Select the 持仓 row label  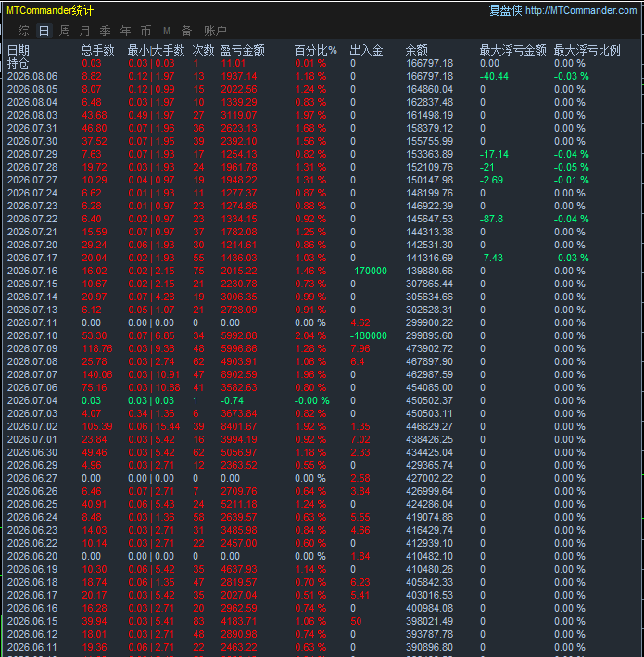pyautogui.click(x=18, y=64)
